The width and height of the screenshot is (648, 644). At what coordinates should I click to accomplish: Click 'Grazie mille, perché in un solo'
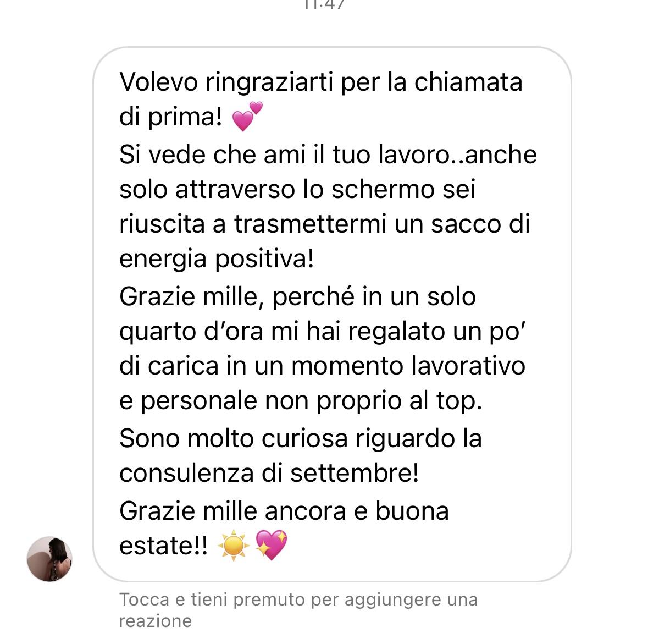[x=297, y=296]
